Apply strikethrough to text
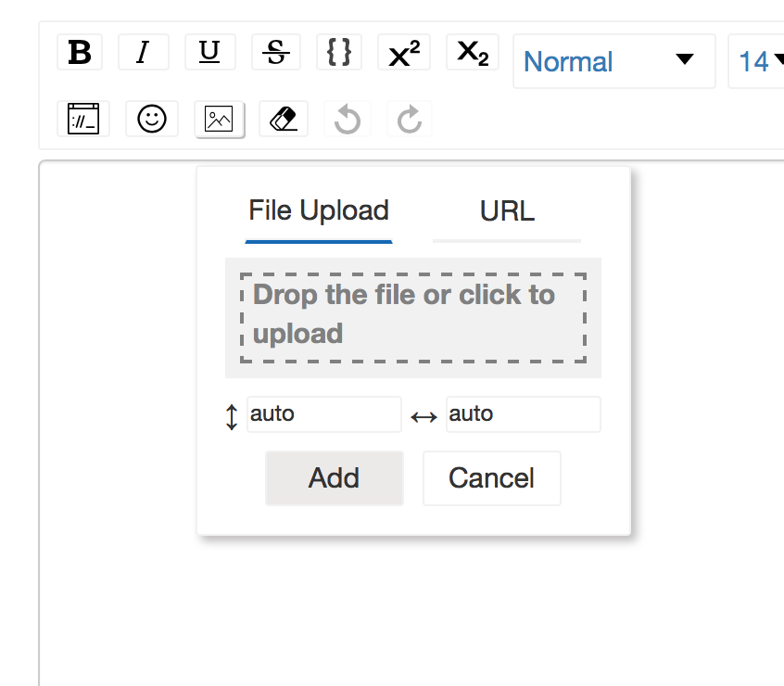Screen dimensions: 784x686 point(275,52)
